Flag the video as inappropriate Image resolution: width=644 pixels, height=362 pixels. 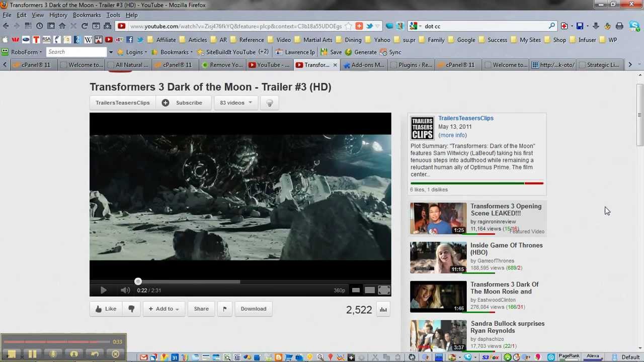click(224, 309)
